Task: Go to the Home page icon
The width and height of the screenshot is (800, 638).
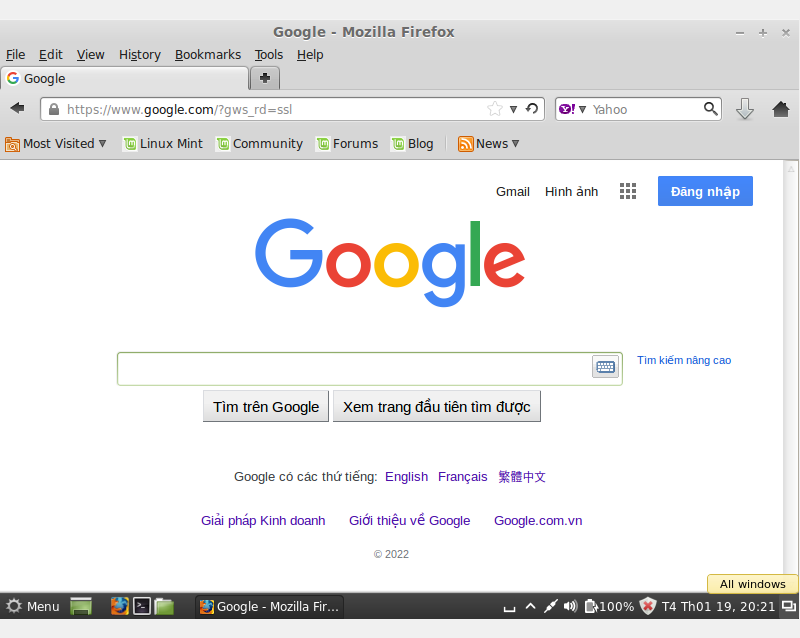Action: coord(781,109)
